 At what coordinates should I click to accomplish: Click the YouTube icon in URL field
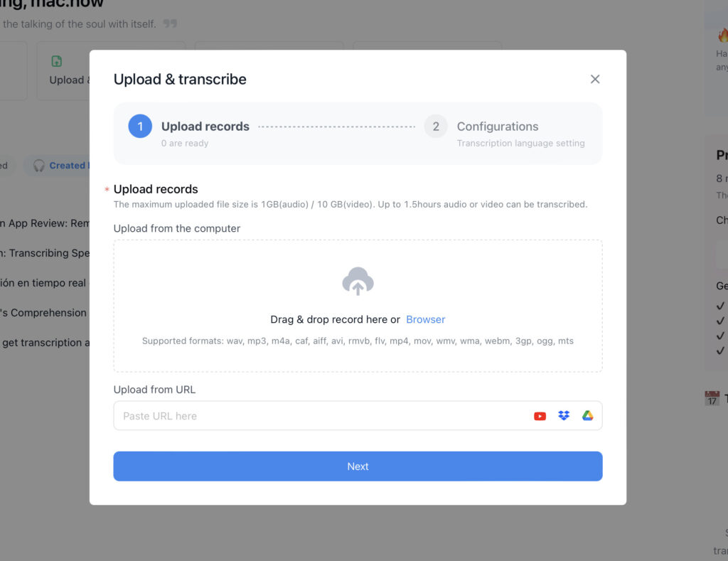click(540, 416)
